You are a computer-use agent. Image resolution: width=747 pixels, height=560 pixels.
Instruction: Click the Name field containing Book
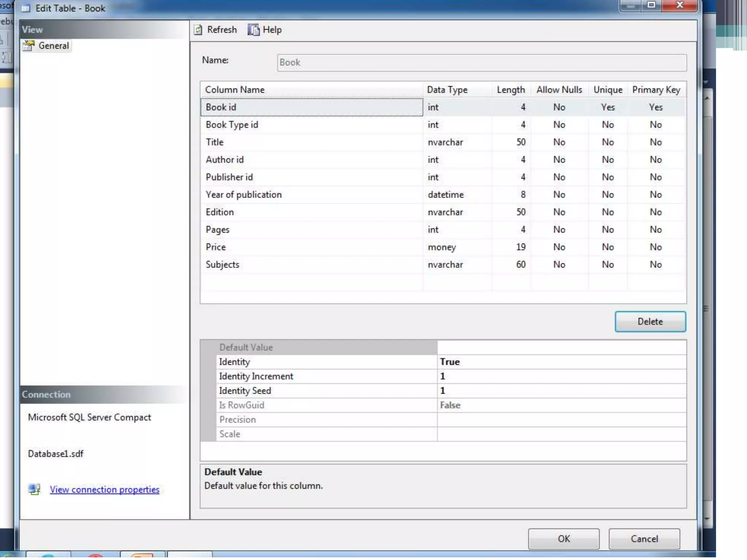click(482, 63)
